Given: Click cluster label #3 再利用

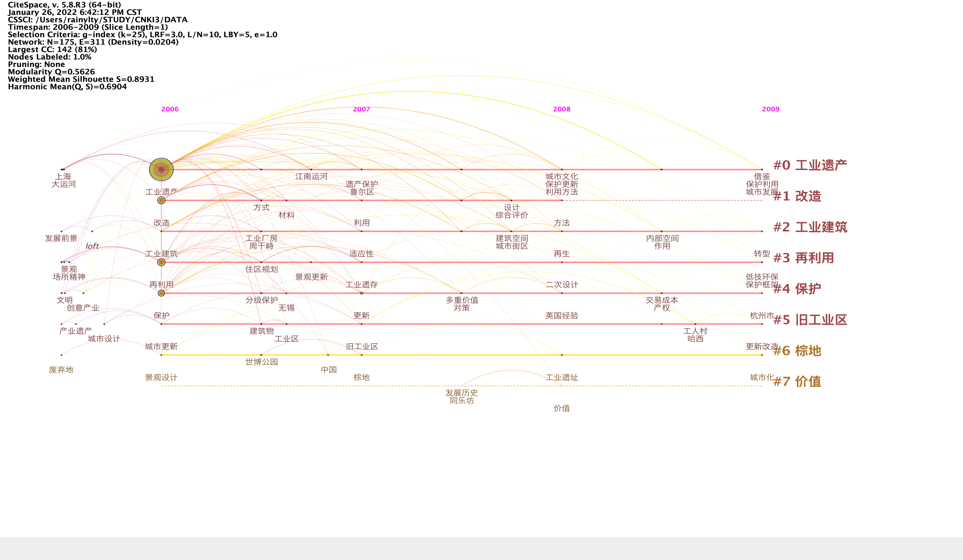Looking at the screenshot, I should click(804, 258).
